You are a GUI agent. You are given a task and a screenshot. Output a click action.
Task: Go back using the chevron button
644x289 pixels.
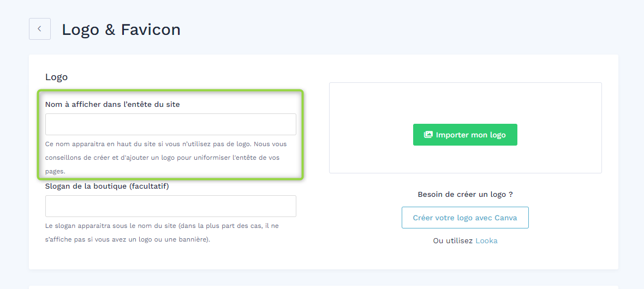coord(40,29)
